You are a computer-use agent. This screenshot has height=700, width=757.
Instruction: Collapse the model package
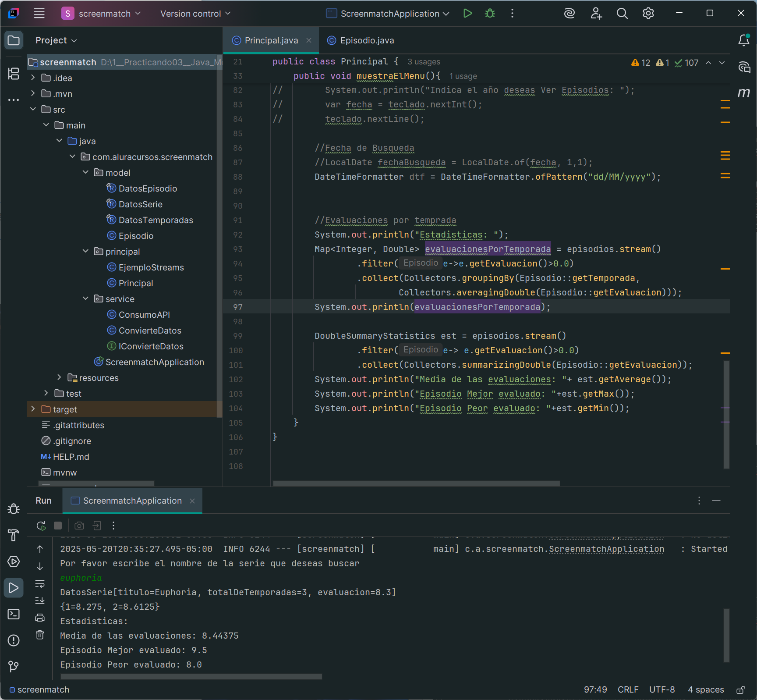[x=85, y=172]
